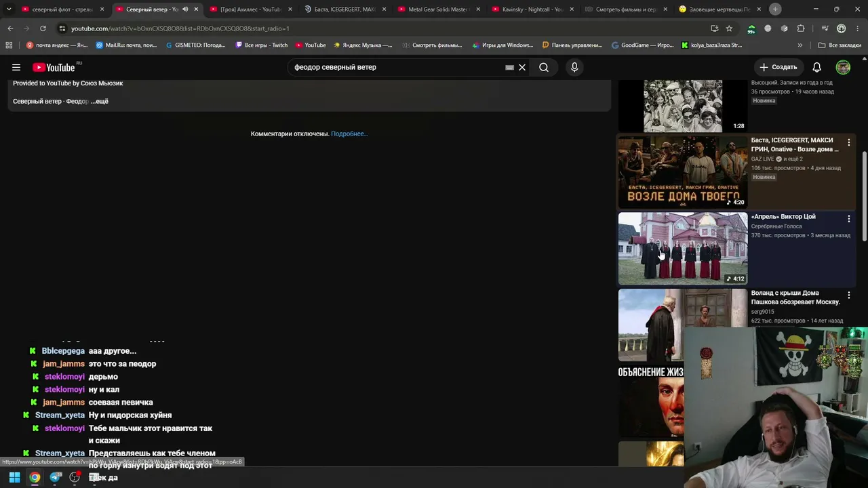Play the Возле дома твоего thumbnail
The width and height of the screenshot is (868, 488).
[x=683, y=172]
